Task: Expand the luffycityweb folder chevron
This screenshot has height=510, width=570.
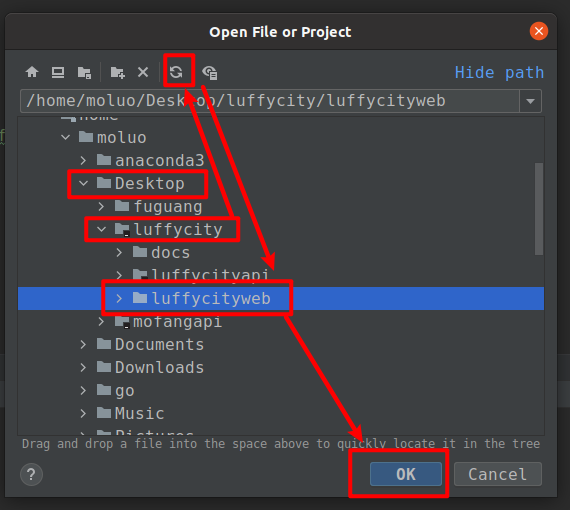Action: pyautogui.click(x=119, y=298)
